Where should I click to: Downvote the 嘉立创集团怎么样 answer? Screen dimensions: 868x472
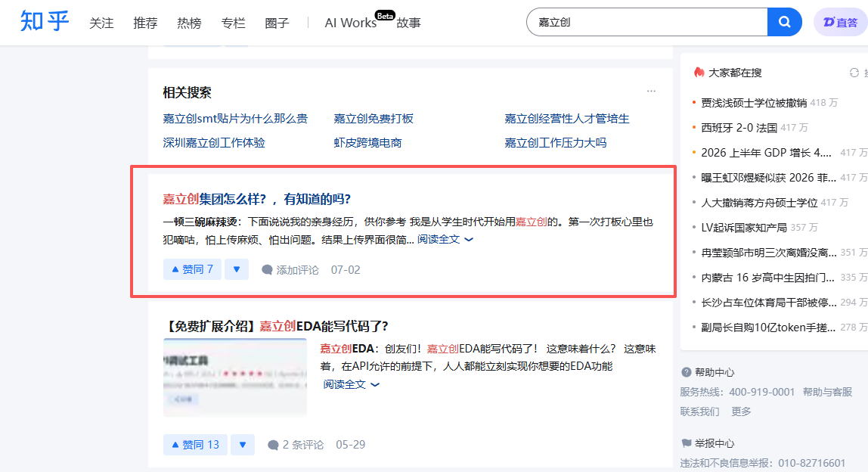pos(237,269)
